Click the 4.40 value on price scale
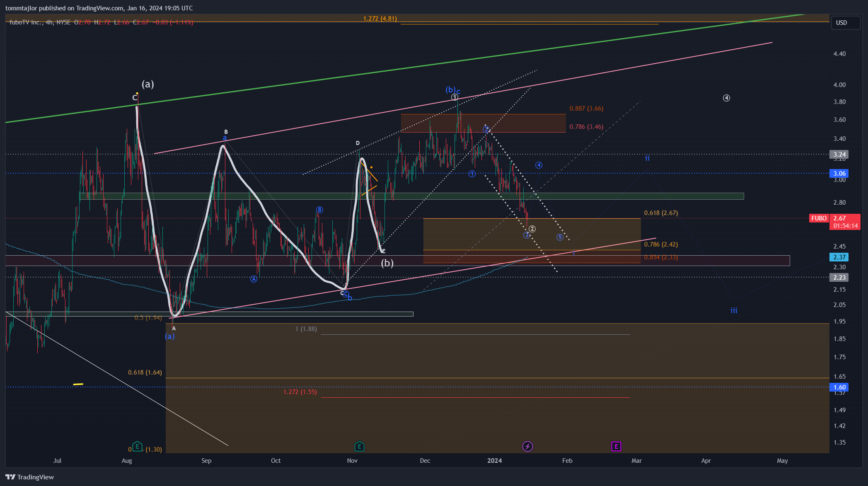Screen dimensions: 868x486 coord(840,54)
